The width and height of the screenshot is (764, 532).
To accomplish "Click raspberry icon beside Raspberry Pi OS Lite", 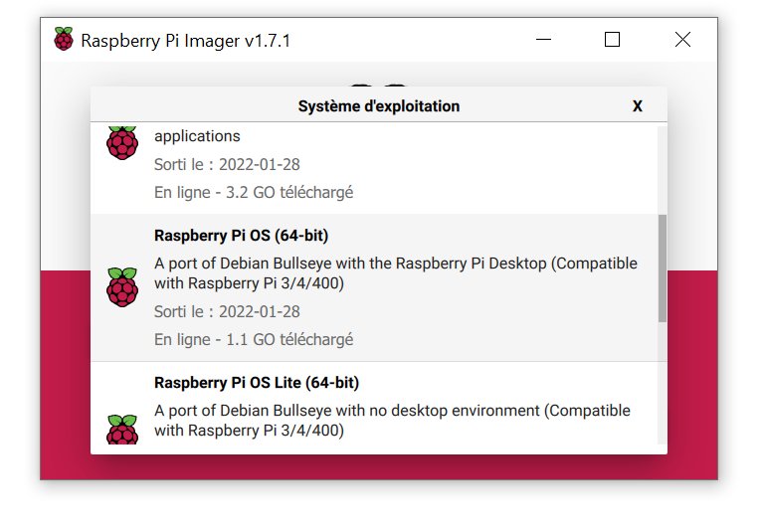I will [122, 430].
